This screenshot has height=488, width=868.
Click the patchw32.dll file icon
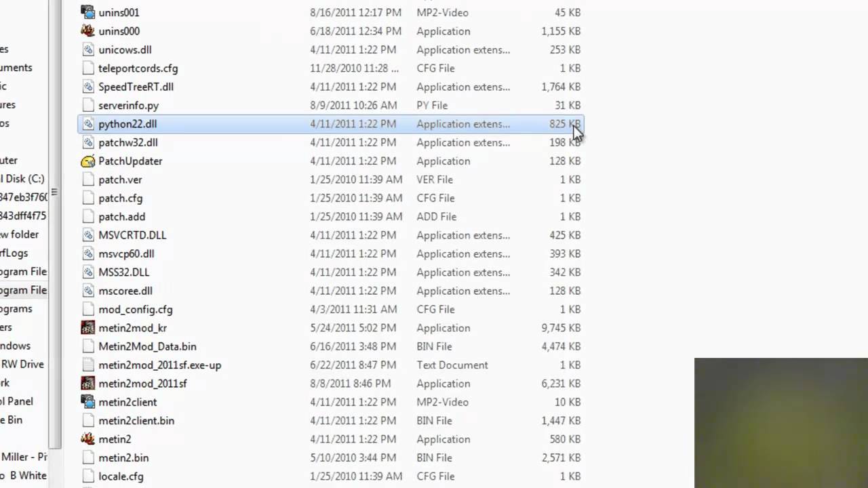87,142
